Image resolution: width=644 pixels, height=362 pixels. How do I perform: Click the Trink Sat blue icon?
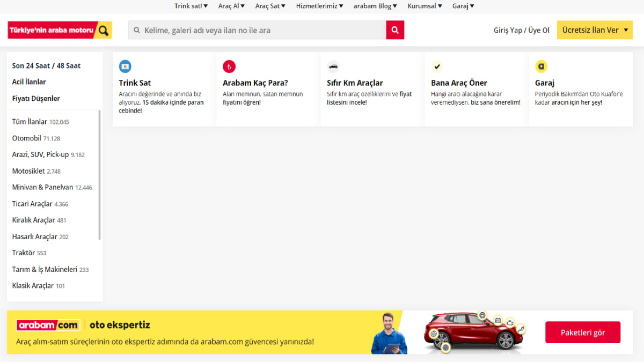tap(125, 67)
